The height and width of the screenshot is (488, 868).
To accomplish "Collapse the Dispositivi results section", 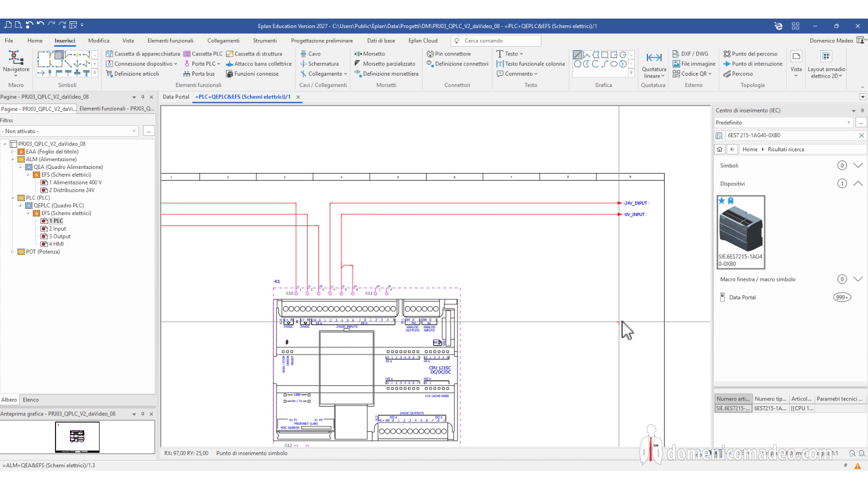I will tap(858, 184).
